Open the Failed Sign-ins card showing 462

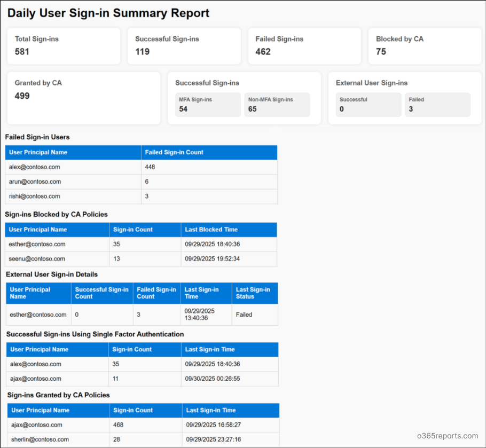point(304,46)
